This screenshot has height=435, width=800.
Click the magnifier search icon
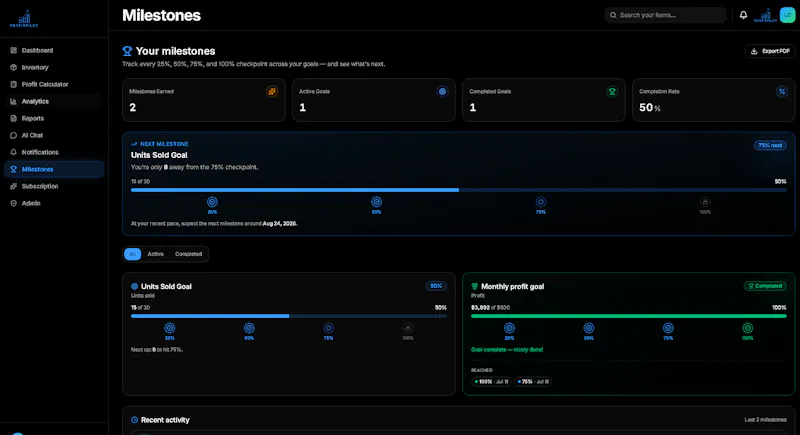tap(613, 15)
